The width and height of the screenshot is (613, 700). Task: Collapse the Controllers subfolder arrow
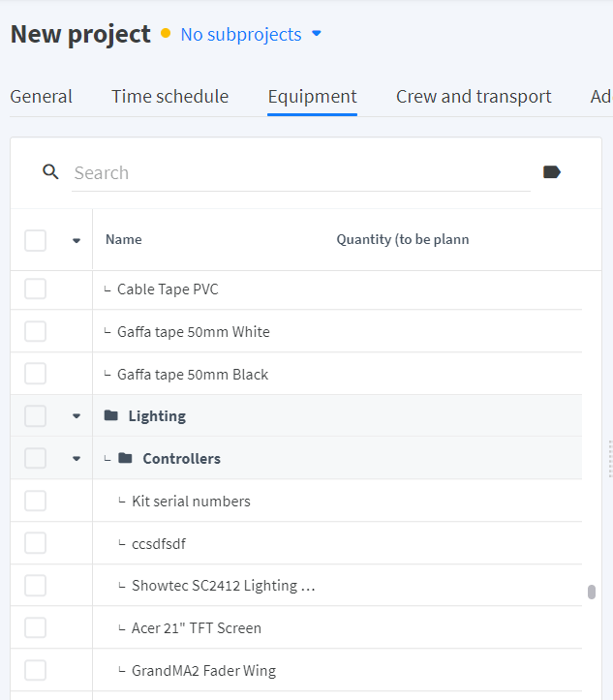point(77,459)
